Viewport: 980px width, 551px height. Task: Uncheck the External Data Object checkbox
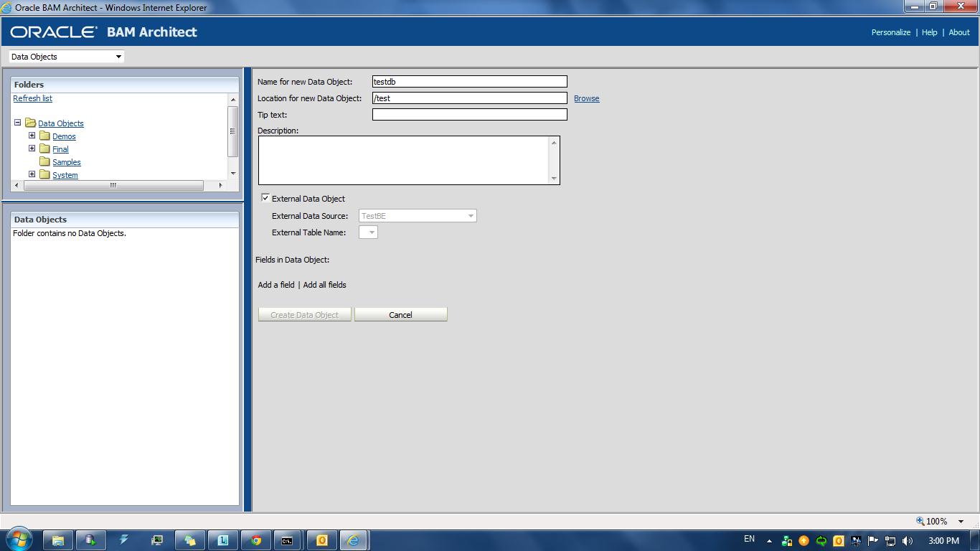[265, 198]
